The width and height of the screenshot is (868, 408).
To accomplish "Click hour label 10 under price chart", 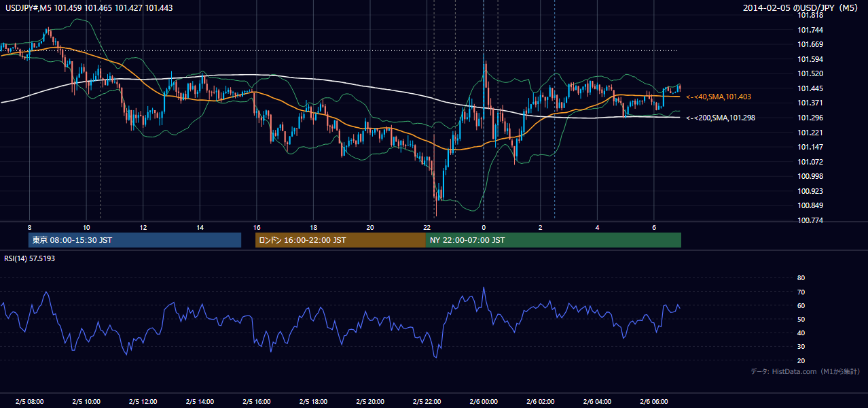I will (x=86, y=227).
